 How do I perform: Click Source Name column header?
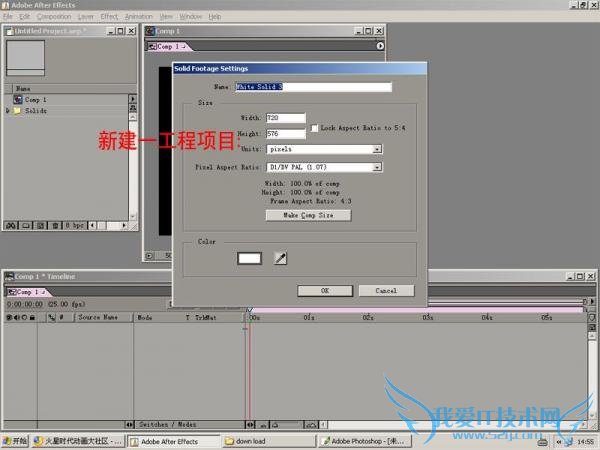pyautogui.click(x=98, y=317)
